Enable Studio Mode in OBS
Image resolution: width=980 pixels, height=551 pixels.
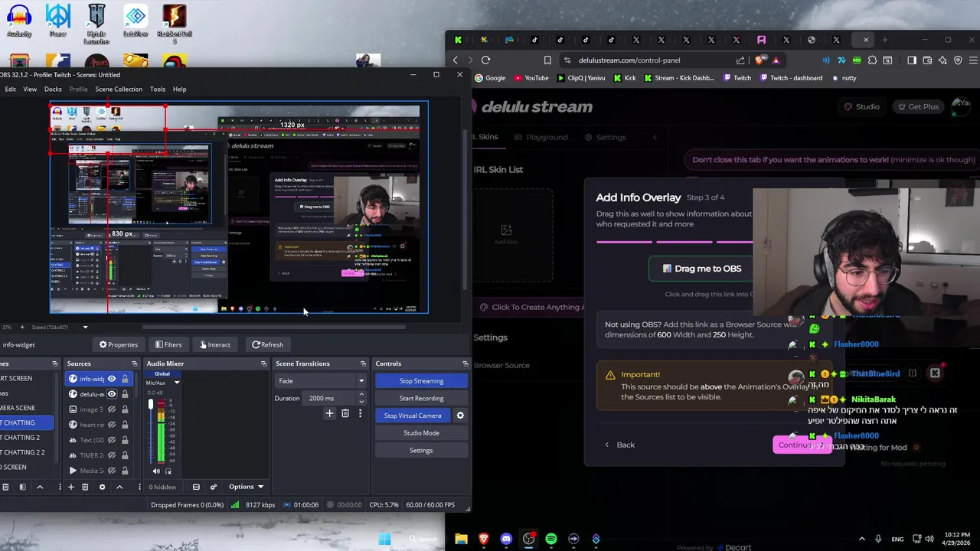[421, 433]
